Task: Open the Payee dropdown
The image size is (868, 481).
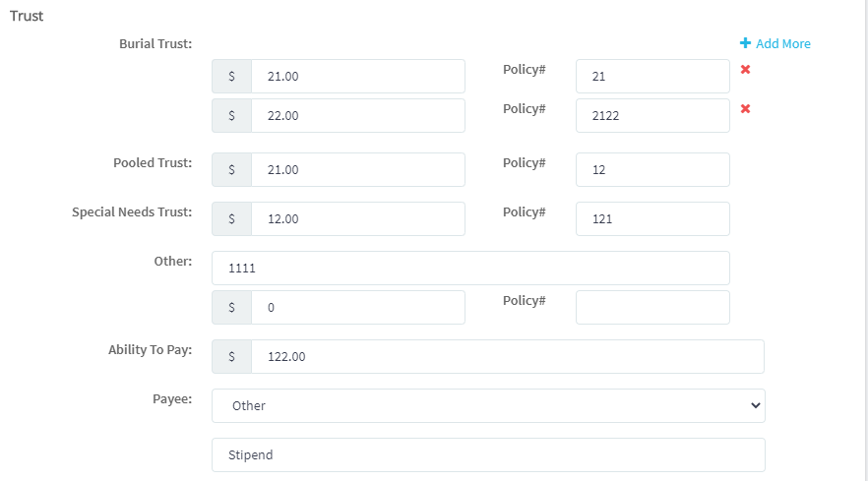Action: point(488,405)
